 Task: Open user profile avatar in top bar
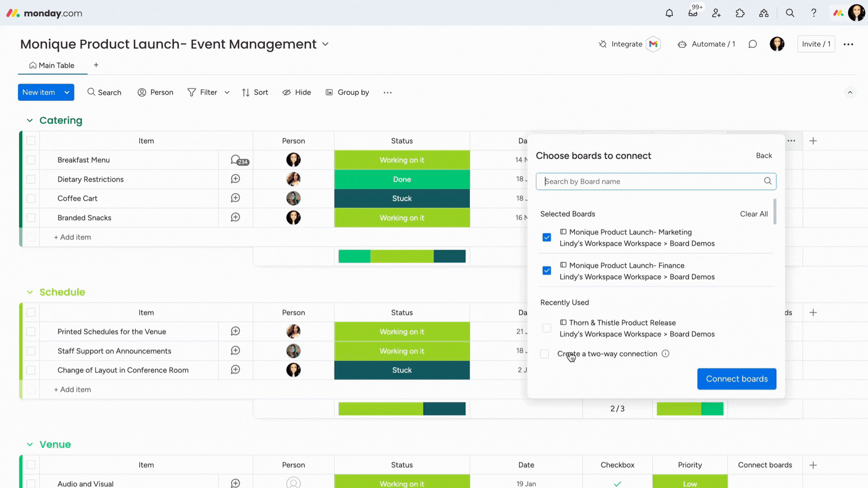[857, 13]
